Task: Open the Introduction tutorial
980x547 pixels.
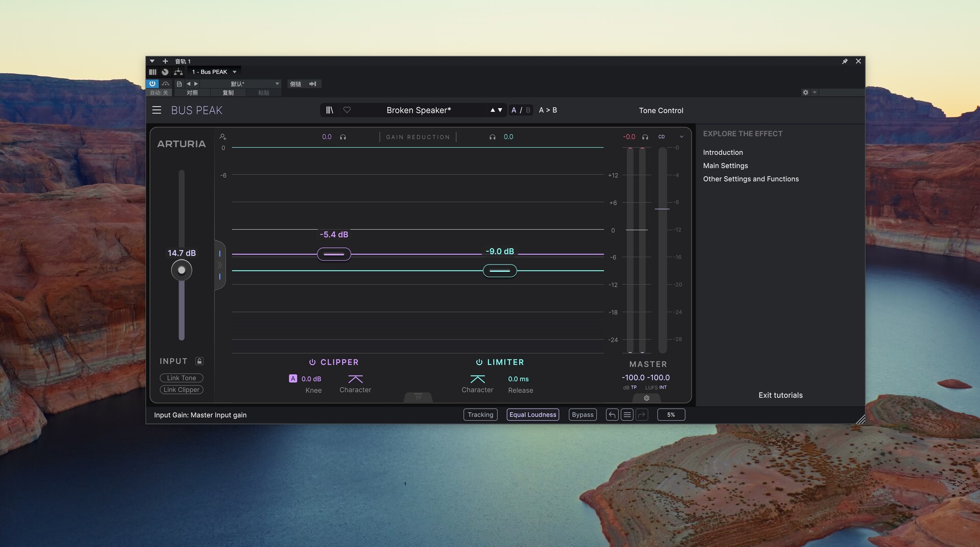Action: tap(723, 152)
